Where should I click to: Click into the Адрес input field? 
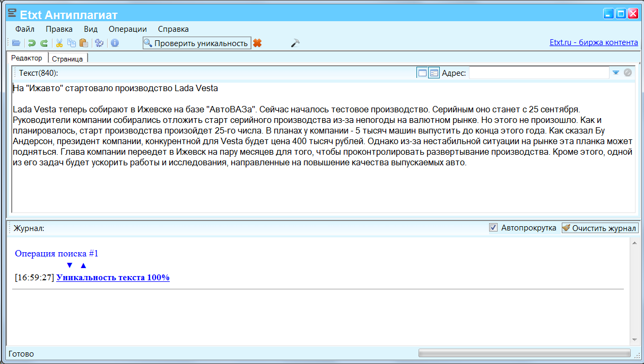(539, 73)
